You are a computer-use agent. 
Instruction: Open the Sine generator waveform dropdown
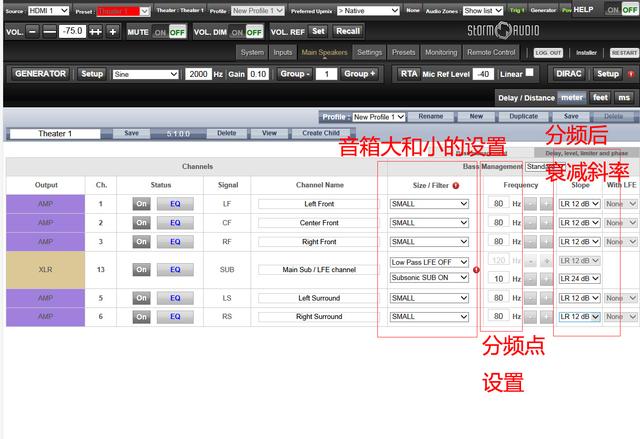[x=145, y=74]
